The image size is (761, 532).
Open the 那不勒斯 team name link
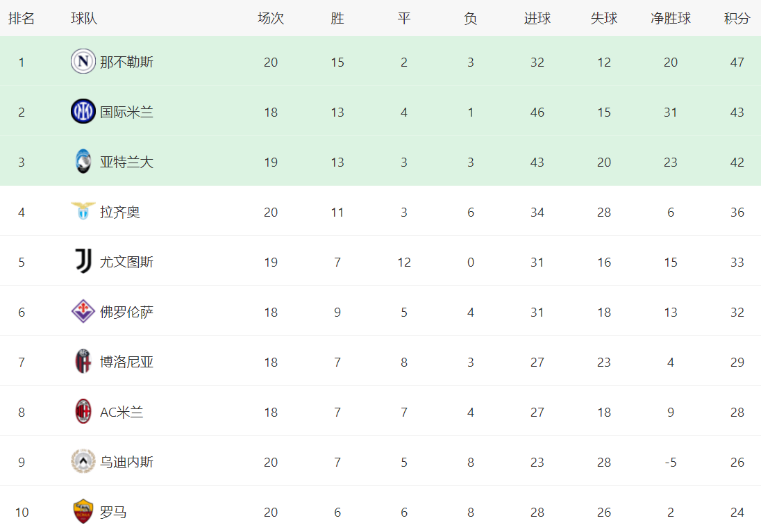[x=126, y=63]
